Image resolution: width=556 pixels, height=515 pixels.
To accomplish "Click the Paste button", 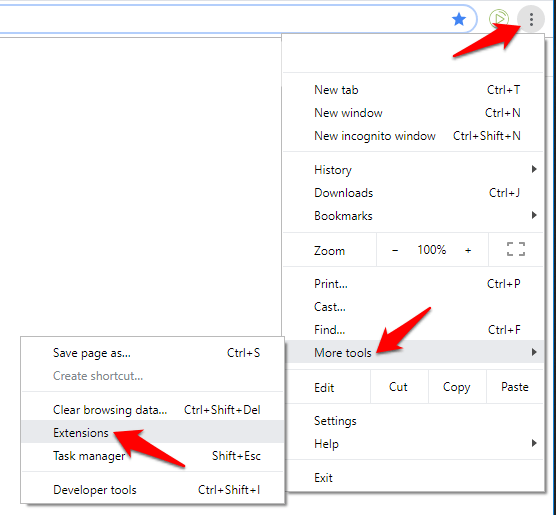I will point(515,387).
